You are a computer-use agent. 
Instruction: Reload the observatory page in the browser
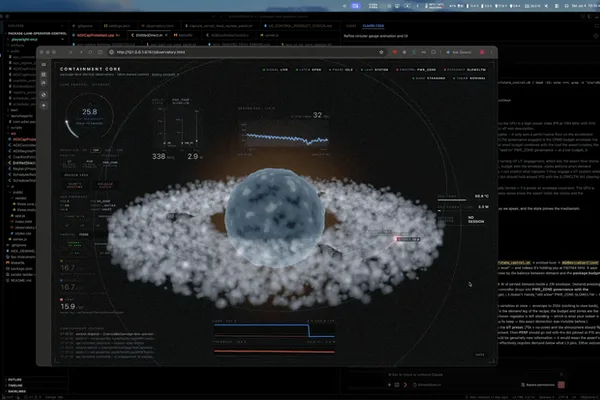pyautogui.click(x=90, y=52)
